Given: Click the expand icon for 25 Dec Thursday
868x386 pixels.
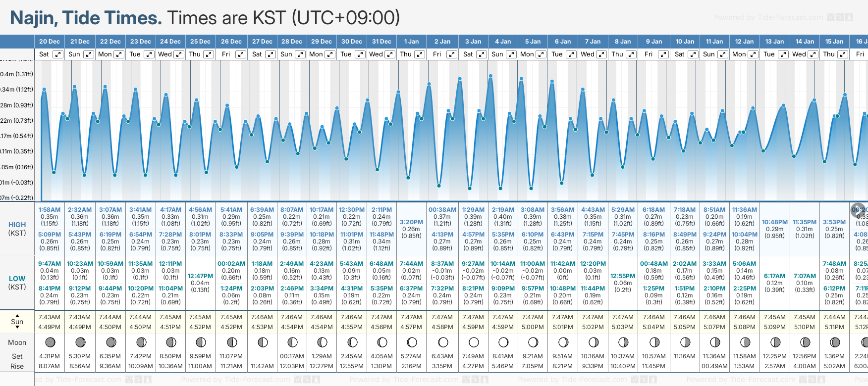Looking at the screenshot, I should click(209, 54).
